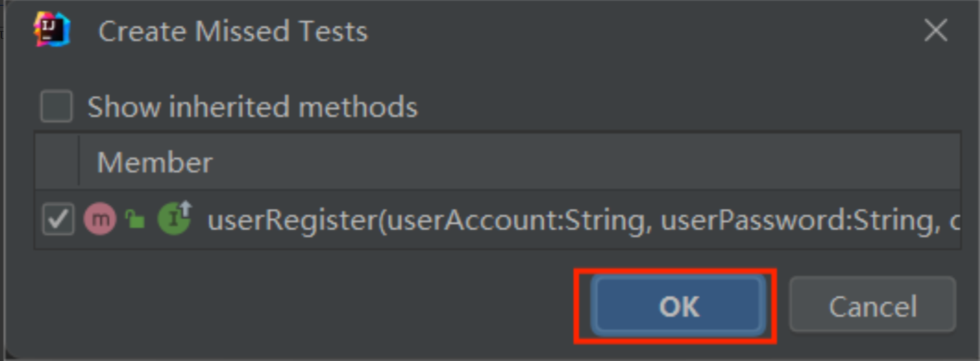Click the 'Create Missed Tests' title text
The image size is (980, 361).
click(x=233, y=32)
